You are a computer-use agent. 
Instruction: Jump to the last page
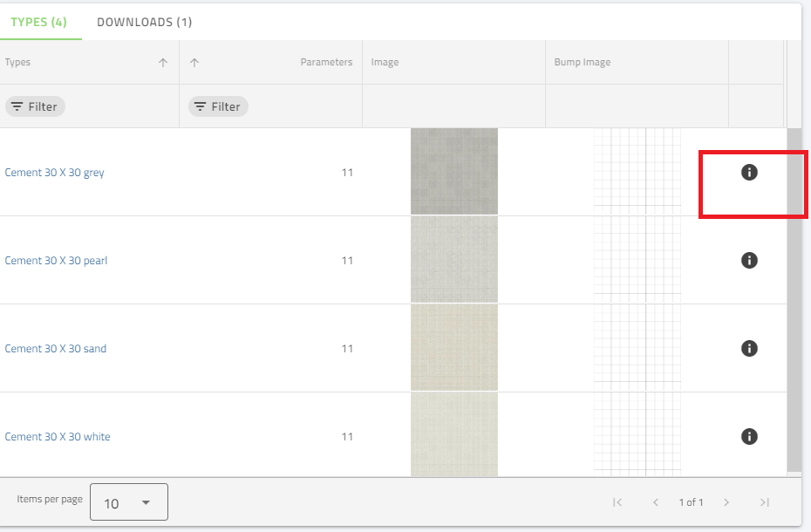pyautogui.click(x=765, y=502)
